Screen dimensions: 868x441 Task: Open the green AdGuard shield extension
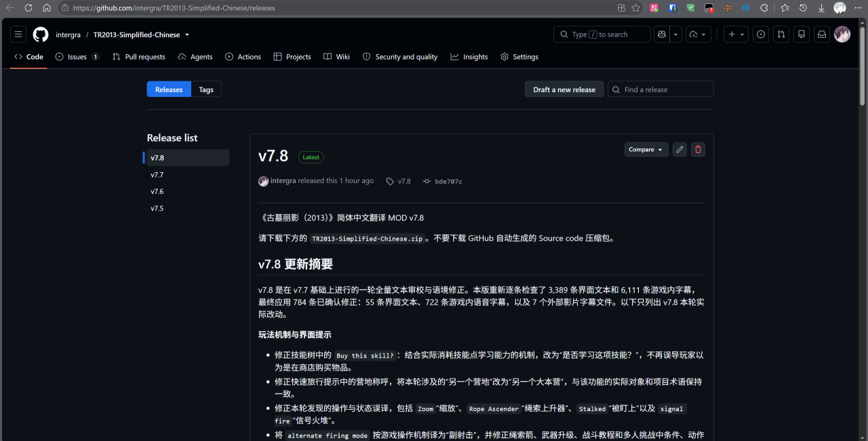691,8
